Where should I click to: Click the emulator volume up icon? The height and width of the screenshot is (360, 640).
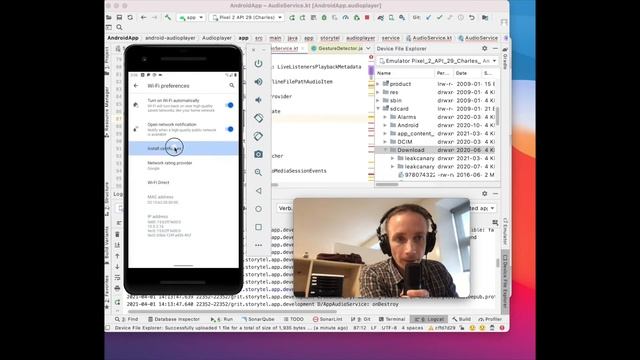(x=258, y=82)
